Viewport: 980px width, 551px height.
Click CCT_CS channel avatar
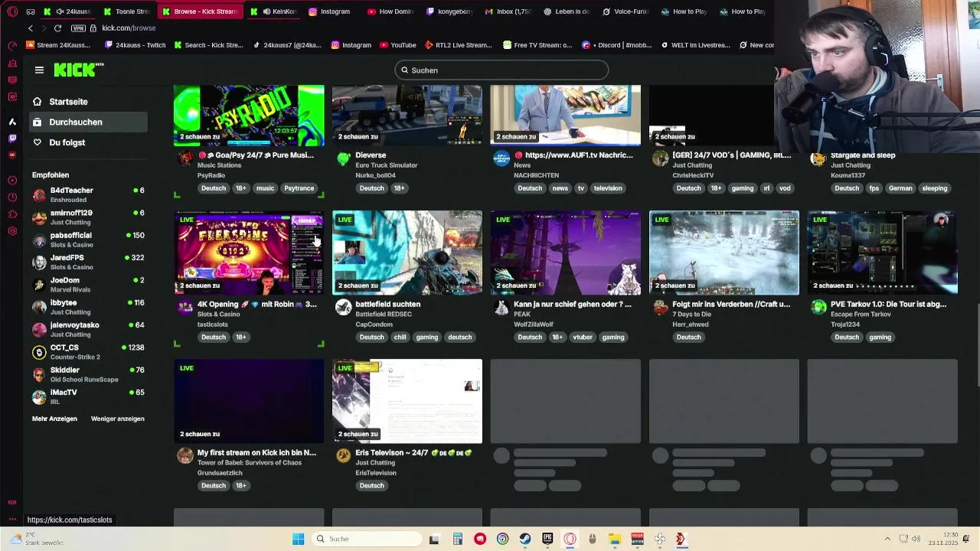[x=39, y=352]
